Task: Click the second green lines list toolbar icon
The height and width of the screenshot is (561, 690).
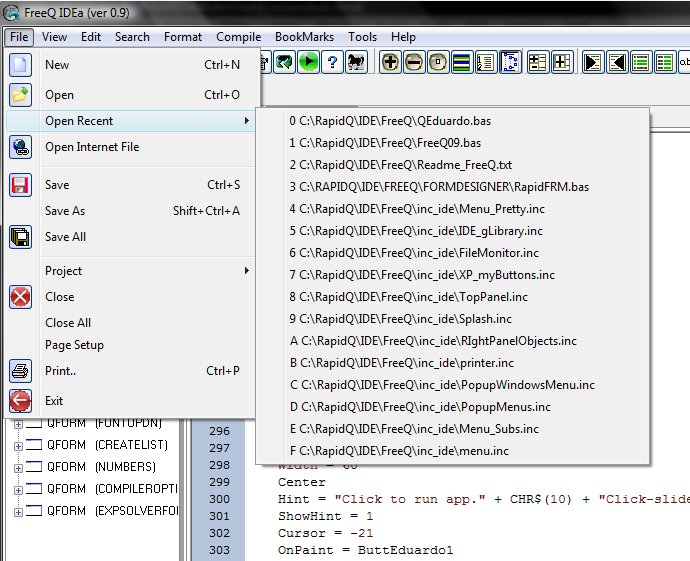Action: tap(664, 62)
